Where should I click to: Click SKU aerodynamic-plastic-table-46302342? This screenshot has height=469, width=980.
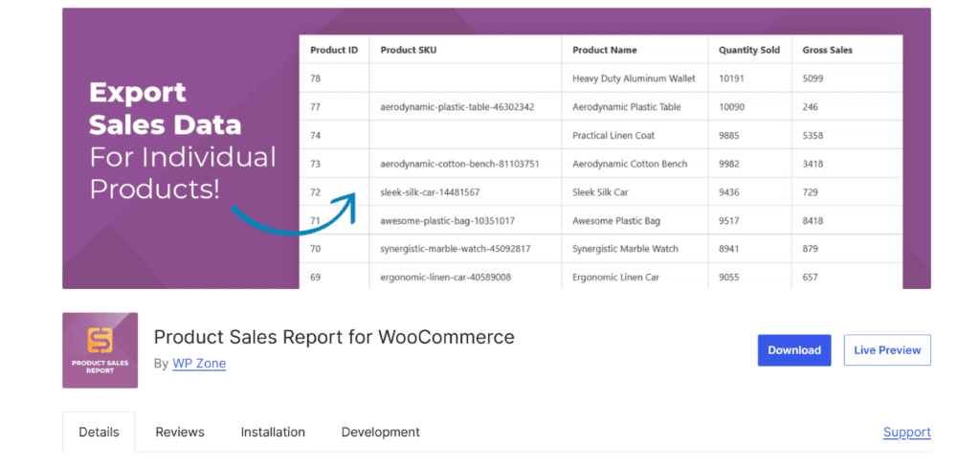[457, 107]
